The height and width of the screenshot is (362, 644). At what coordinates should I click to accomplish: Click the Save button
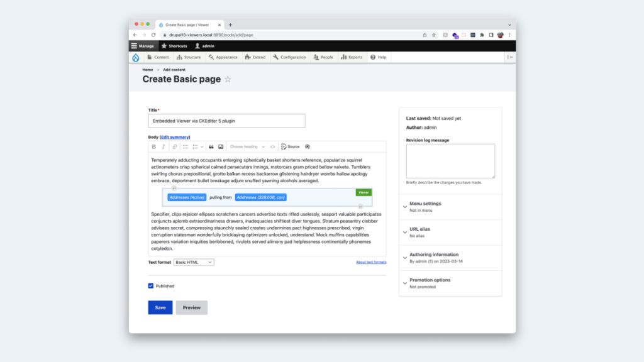pos(160,307)
